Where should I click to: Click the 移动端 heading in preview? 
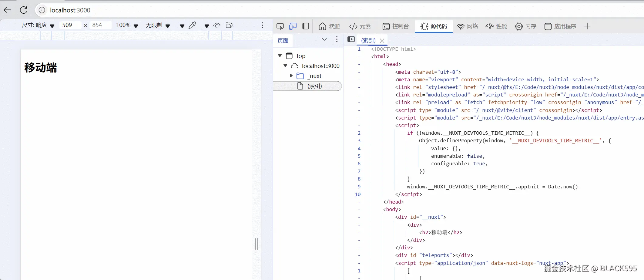point(41,67)
